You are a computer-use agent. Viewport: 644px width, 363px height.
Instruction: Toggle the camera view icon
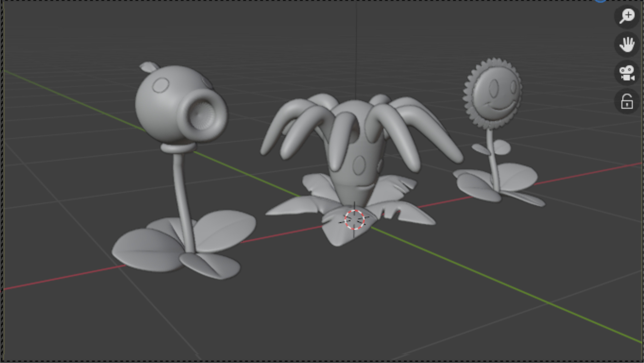click(x=627, y=73)
